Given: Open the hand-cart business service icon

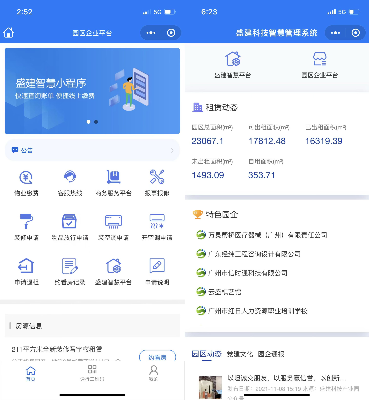Looking at the screenshot, I should tap(113, 177).
